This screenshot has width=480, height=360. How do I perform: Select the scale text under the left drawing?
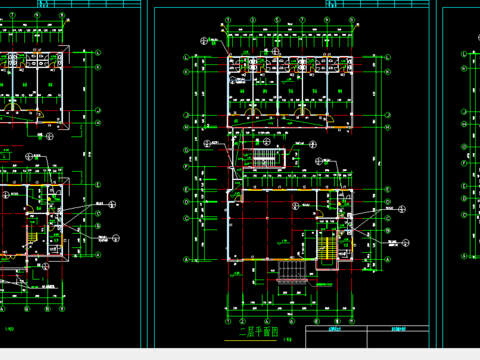click(10, 329)
